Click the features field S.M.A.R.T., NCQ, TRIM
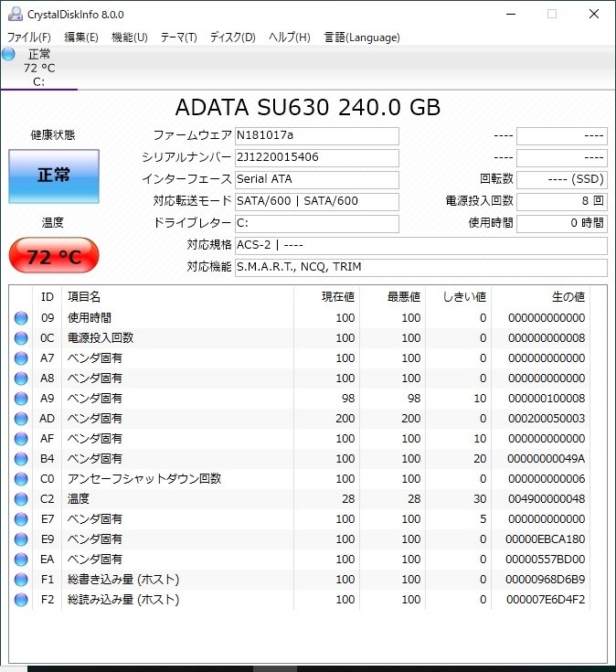 421,267
